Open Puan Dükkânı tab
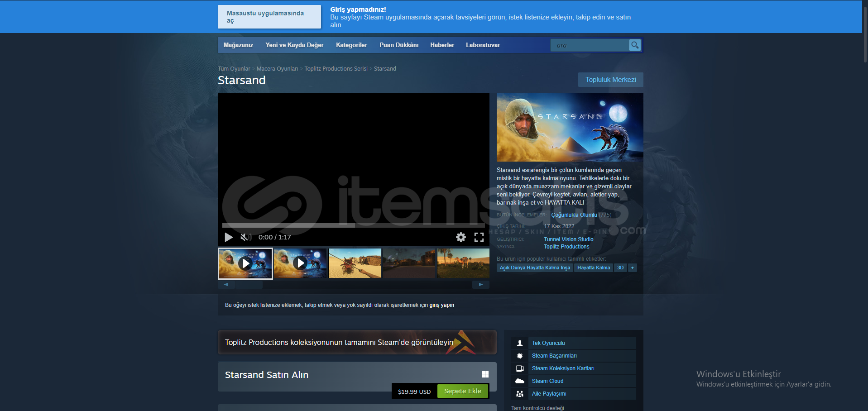 coord(399,45)
